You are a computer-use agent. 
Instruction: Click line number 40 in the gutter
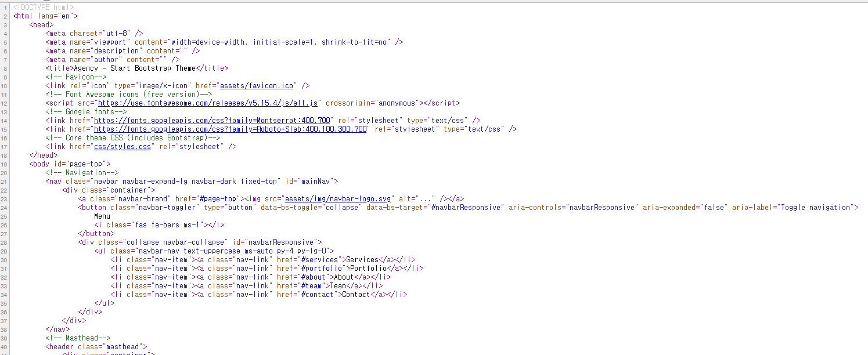[x=5, y=347]
